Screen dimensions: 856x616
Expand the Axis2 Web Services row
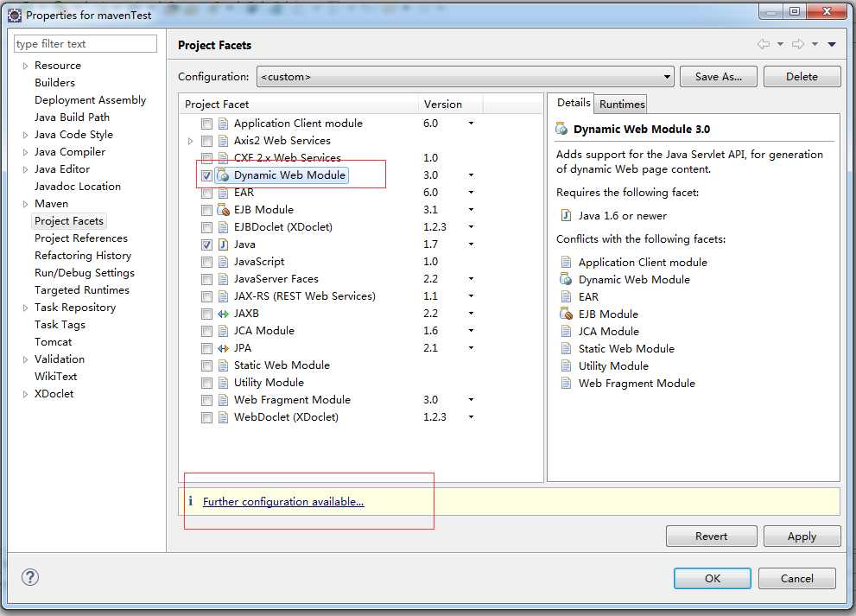coord(190,141)
